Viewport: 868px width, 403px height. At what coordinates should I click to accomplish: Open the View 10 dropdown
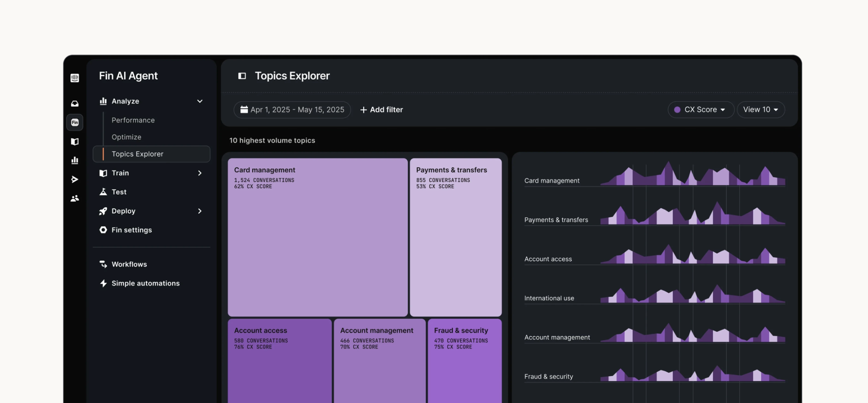761,110
